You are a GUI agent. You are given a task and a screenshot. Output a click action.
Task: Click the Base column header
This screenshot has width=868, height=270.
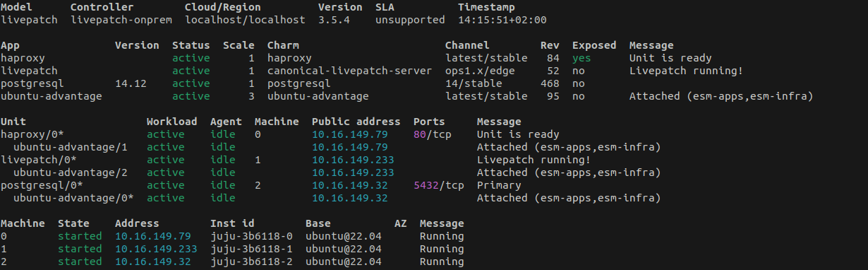pyautogui.click(x=318, y=223)
